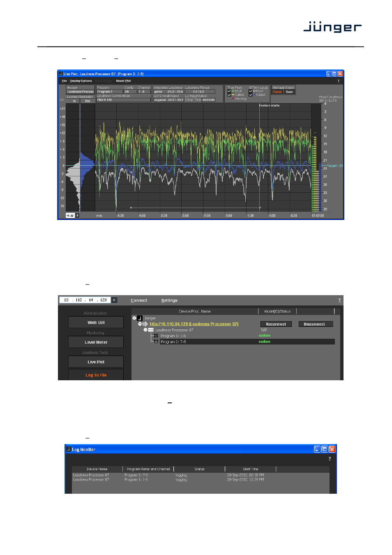Toggle True Peak Output checkbox
Screen dimensions: 392x555
[229, 95]
